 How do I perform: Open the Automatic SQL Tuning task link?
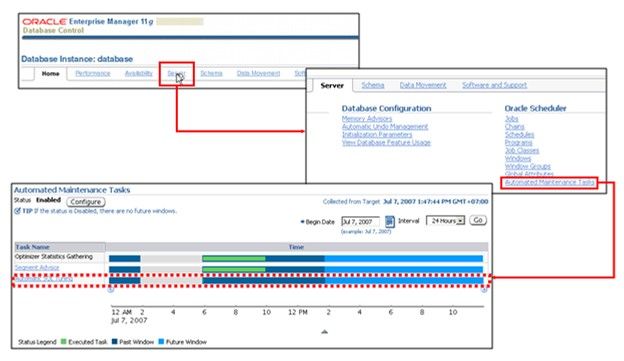click(x=44, y=279)
